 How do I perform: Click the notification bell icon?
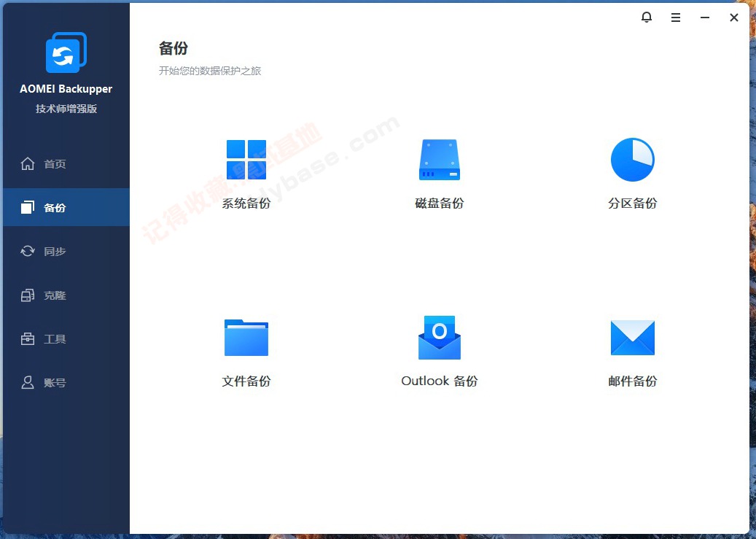(x=646, y=17)
